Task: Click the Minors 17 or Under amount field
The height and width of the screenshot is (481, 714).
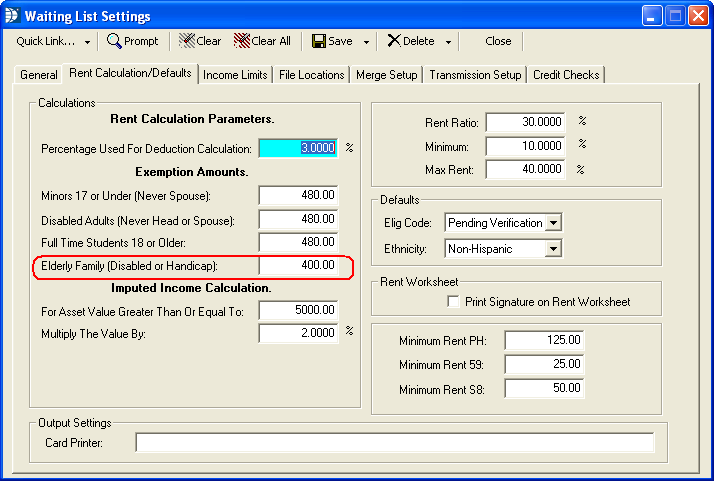Action: coord(298,195)
